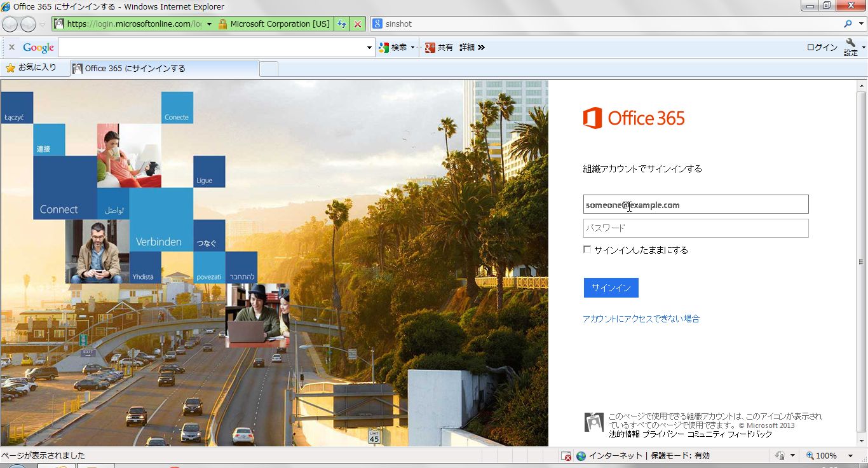868x468 pixels.
Task: Click the magnifying glass search icon
Action: click(848, 24)
